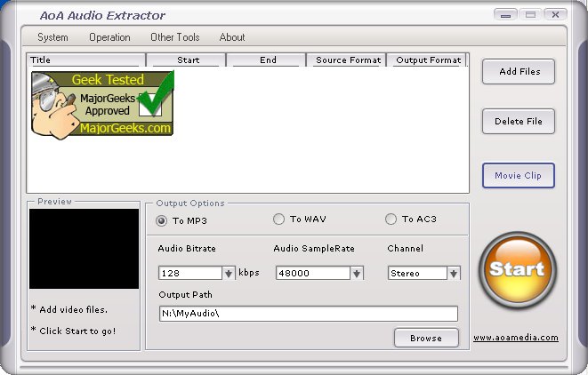
Task: Click the 48000 sample rate value
Action: pos(313,274)
